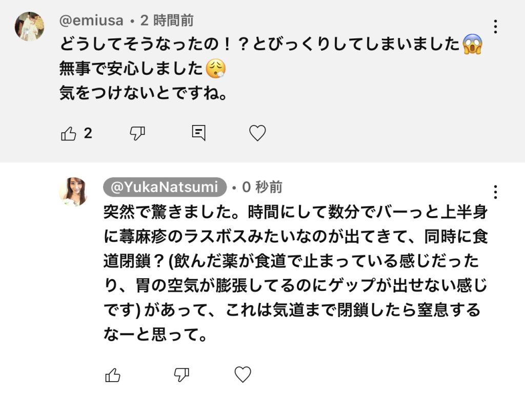Click the comment text "気をつけないとですね。"

click(144, 94)
